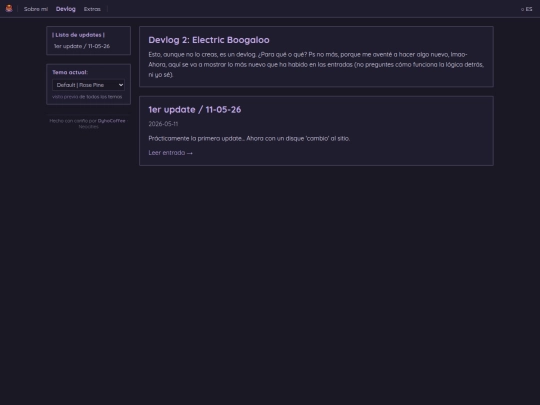Screen dimensions: 540x405
Task: Open the Tema actual theme dropdown
Action: coord(89,85)
